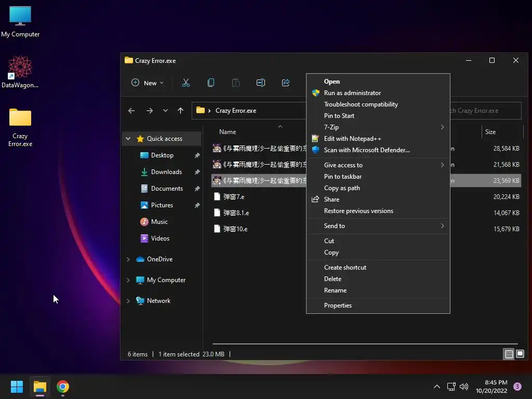Click the horizontal scrollbar in file list
Image resolution: width=532 pixels, height=399 pixels.
coord(365,344)
